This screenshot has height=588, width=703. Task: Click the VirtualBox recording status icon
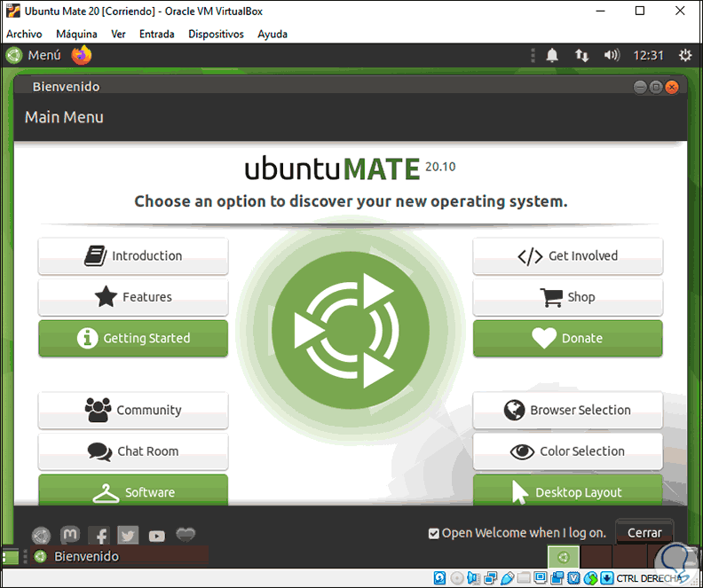(x=557, y=578)
